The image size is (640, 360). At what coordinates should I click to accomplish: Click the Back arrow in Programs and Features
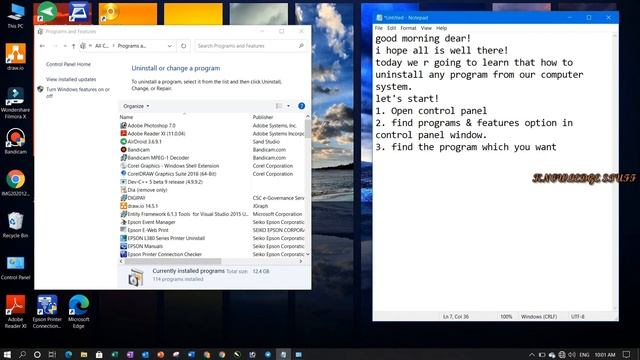42,46
